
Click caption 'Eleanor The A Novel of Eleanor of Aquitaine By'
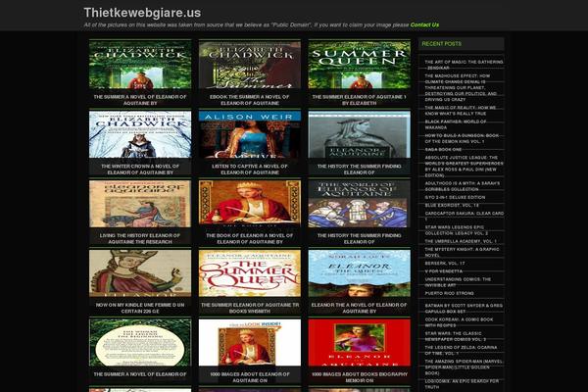(360, 308)
